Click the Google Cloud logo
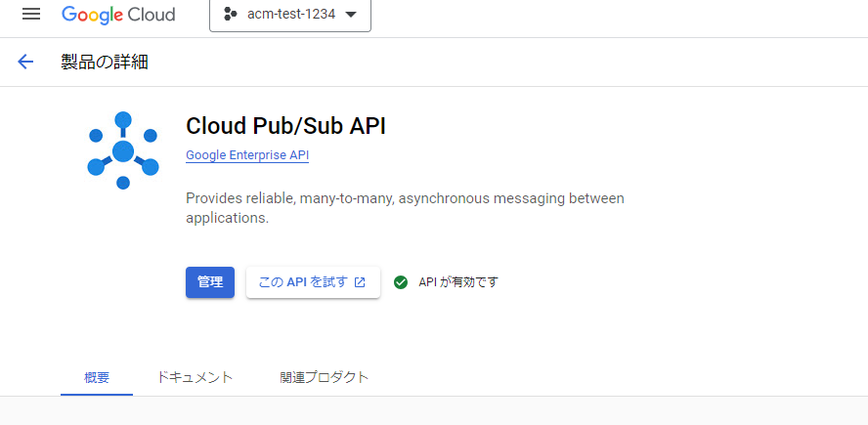This screenshot has width=868, height=425. click(x=118, y=15)
